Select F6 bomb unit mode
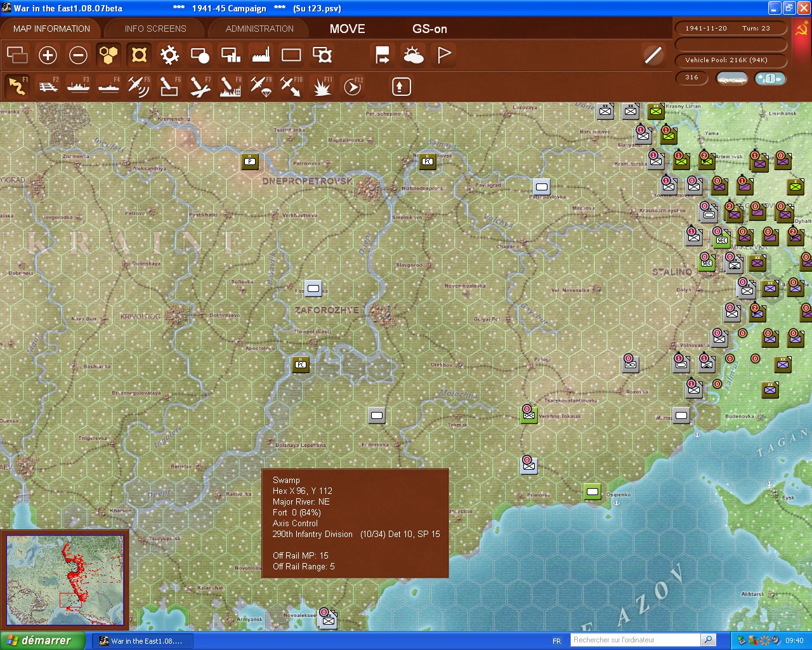812x650 pixels. coord(169,86)
